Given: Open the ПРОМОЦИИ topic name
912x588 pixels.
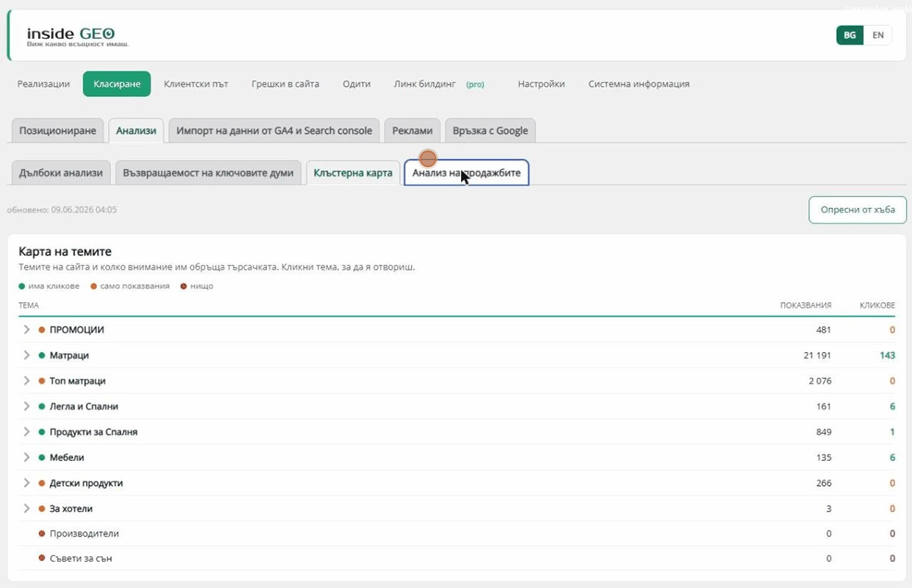Looking at the screenshot, I should [x=76, y=330].
